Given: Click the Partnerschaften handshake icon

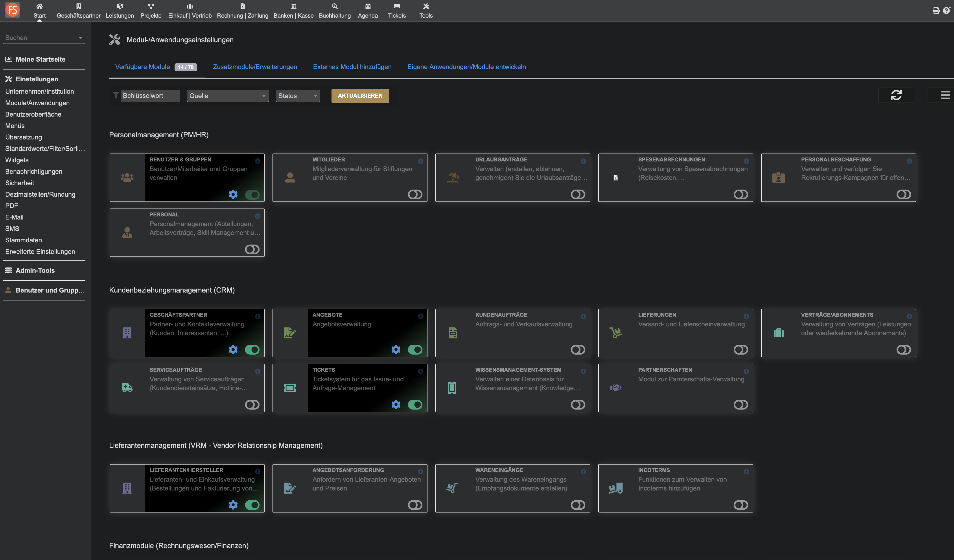Looking at the screenshot, I should [x=615, y=388].
